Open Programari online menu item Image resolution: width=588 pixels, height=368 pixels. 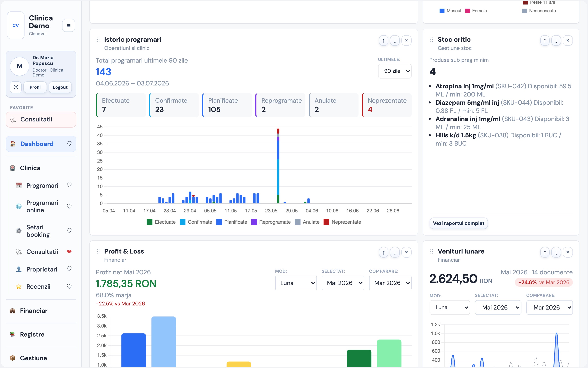tap(42, 206)
